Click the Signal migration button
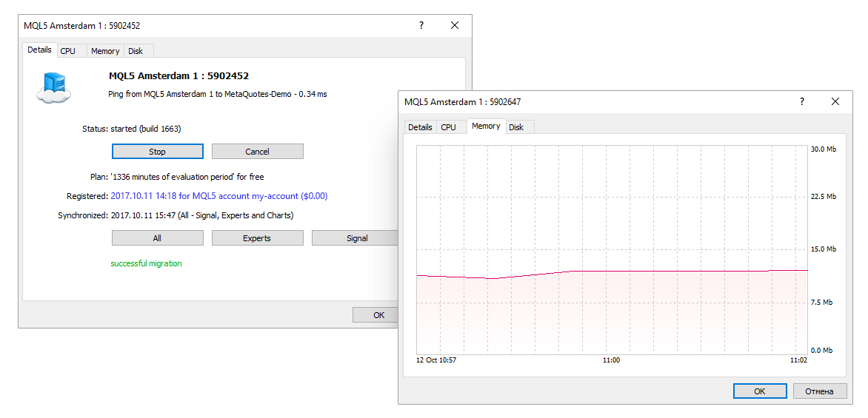868x418 pixels. tap(355, 238)
